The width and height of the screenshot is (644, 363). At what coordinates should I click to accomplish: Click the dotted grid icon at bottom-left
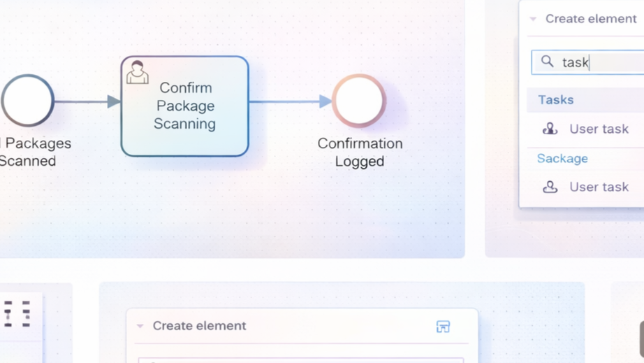pos(17,314)
